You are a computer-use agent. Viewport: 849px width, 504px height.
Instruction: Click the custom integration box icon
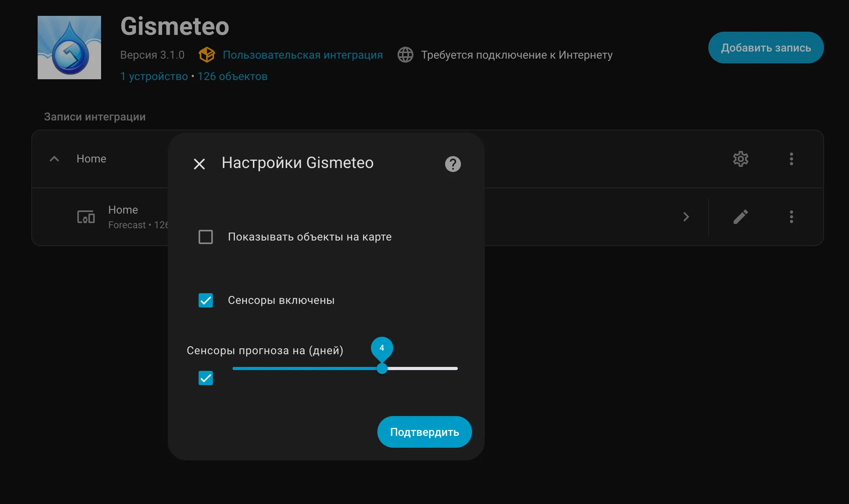207,55
